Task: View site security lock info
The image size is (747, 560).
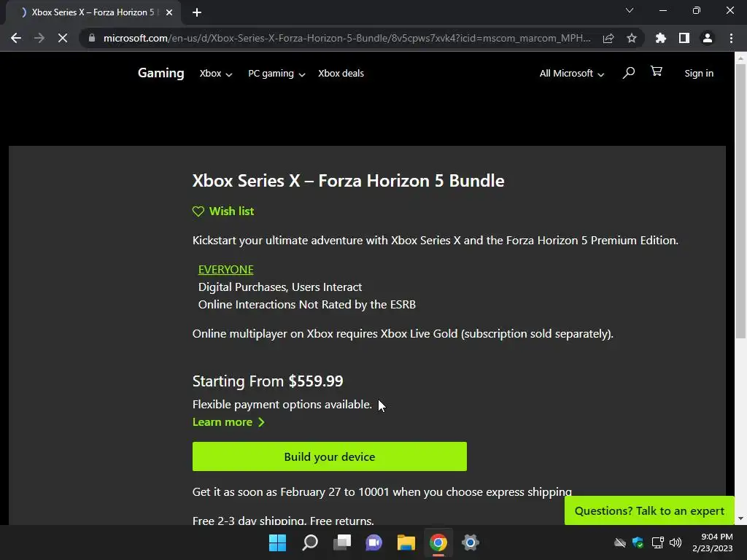Action: pos(92,38)
